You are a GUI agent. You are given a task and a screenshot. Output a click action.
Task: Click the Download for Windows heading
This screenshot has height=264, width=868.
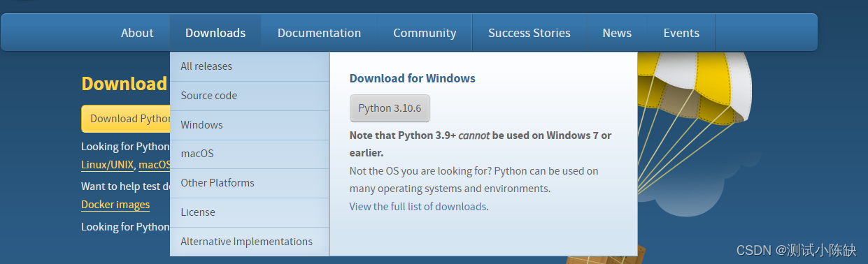tap(413, 78)
